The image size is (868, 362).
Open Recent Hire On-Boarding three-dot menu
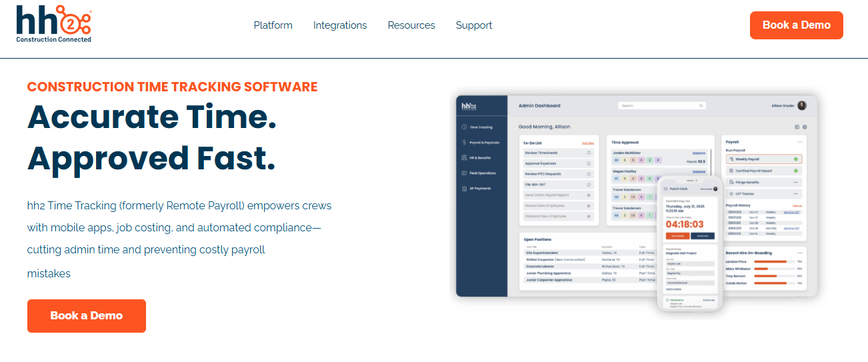click(800, 253)
